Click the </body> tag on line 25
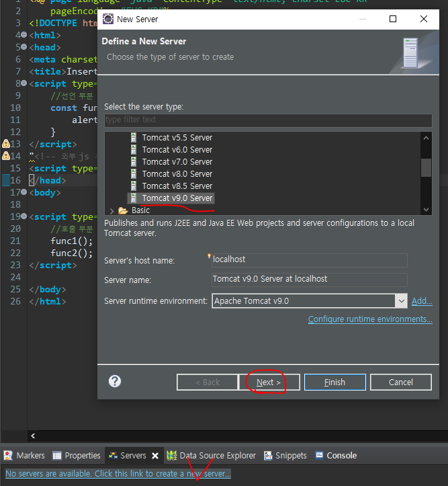This screenshot has width=448, height=486. point(48,289)
